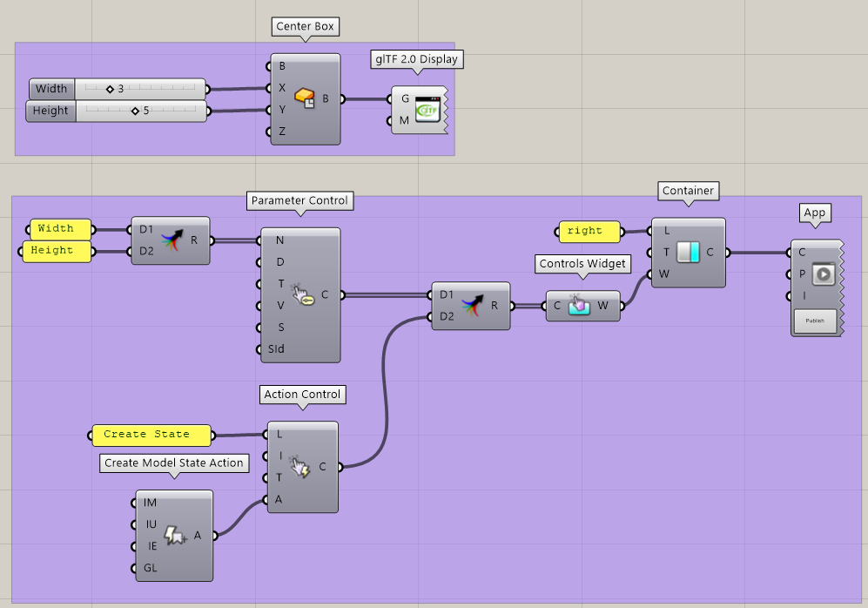This screenshot has width=868, height=608.
Task: Click the L input of Container
Action: 665,230
